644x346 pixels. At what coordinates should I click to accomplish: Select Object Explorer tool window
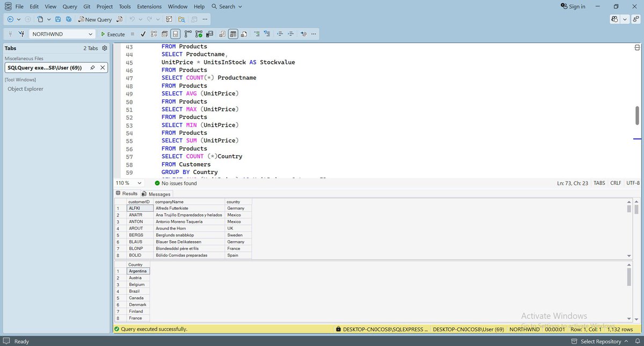tap(25, 89)
